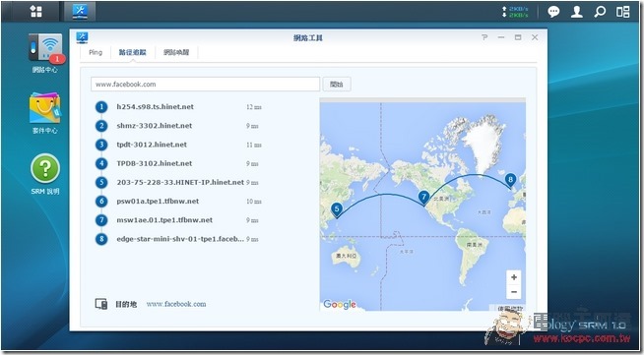The width and height of the screenshot is (644, 355).
Task: Select the Traceroute tab
Action: coord(132,52)
